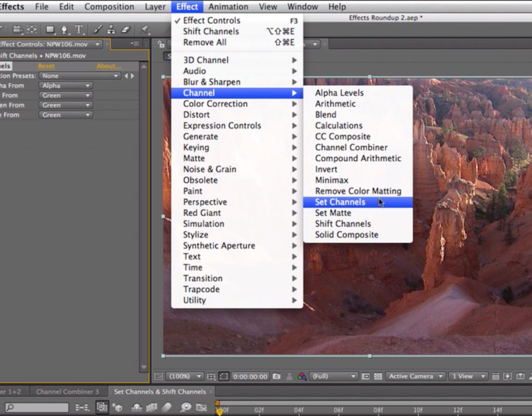Image resolution: width=532 pixels, height=416 pixels.
Task: Choose Set Channels from Channel submenu
Action: 358,202
